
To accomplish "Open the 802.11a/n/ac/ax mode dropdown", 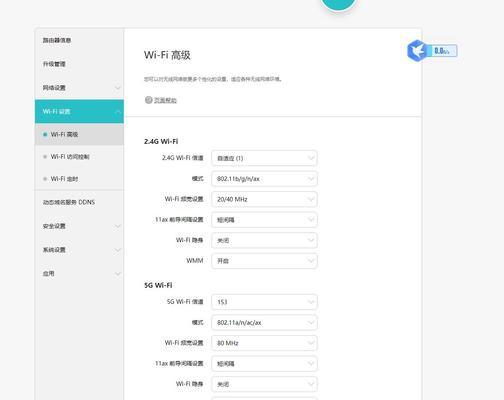I will (264, 323).
